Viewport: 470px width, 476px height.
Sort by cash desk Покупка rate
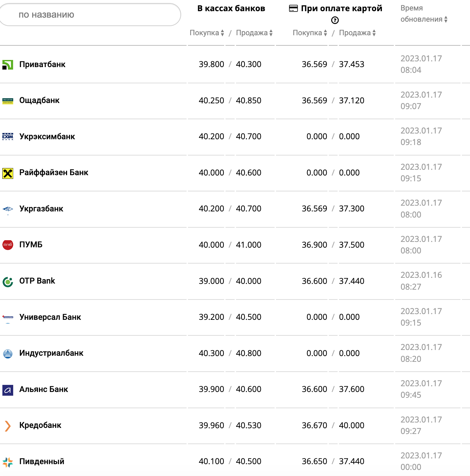coord(207,33)
